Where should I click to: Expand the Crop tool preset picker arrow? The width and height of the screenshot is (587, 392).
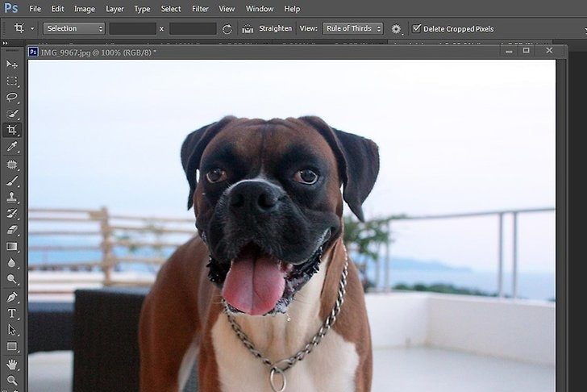(x=32, y=28)
